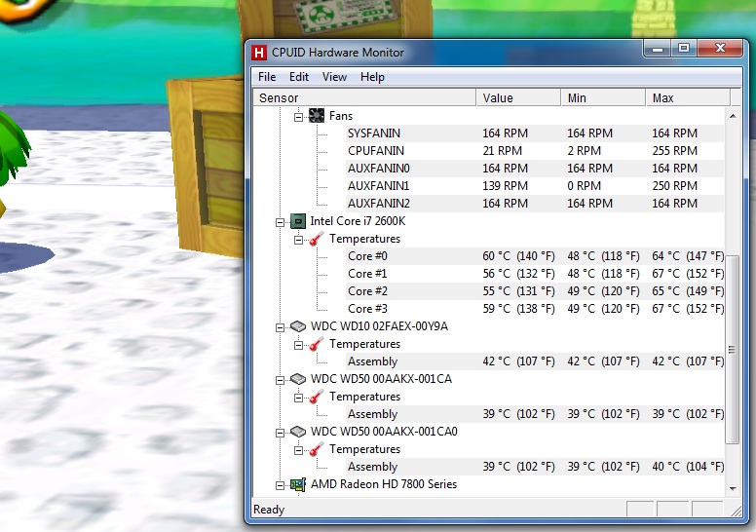Image resolution: width=756 pixels, height=532 pixels.
Task: Select the SYSFANIN fan row
Action: click(535, 133)
